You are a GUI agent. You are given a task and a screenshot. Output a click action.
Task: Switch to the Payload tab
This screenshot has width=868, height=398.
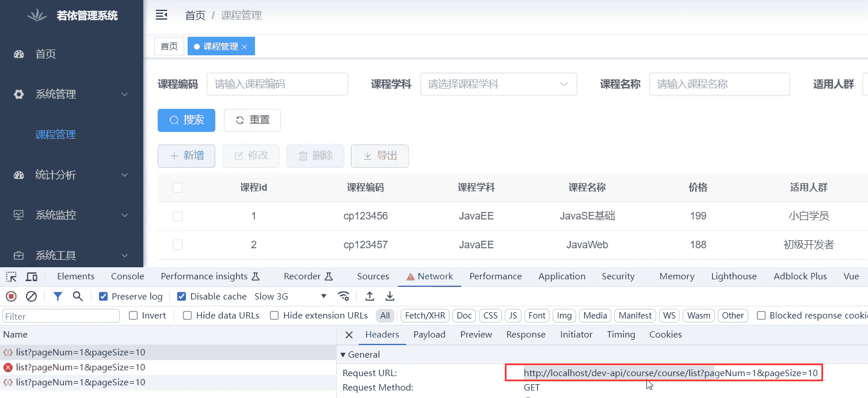429,334
